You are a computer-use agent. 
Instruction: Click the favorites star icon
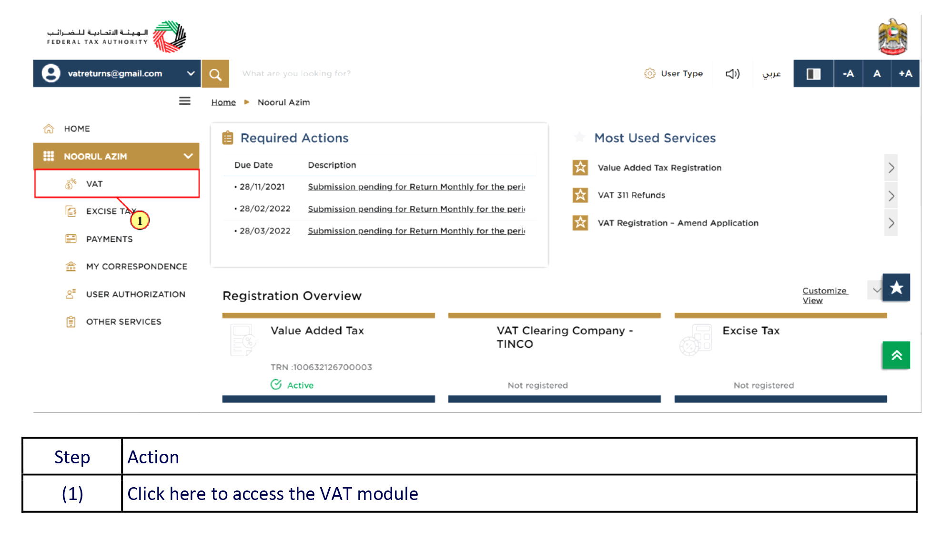(897, 287)
